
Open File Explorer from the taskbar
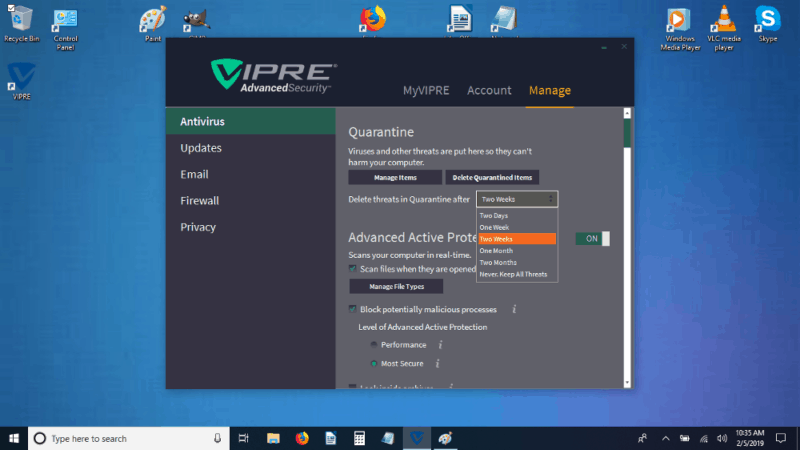(273, 438)
